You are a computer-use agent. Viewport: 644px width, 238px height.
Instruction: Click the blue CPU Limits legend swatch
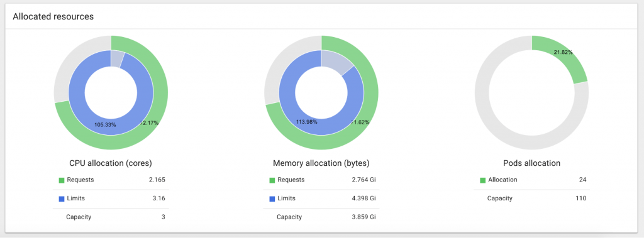pyautogui.click(x=62, y=198)
